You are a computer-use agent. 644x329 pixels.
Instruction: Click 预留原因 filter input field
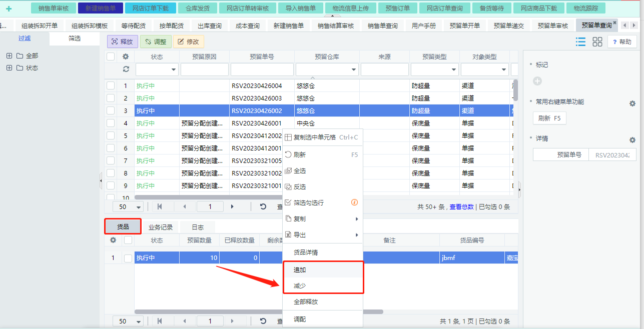(x=204, y=69)
